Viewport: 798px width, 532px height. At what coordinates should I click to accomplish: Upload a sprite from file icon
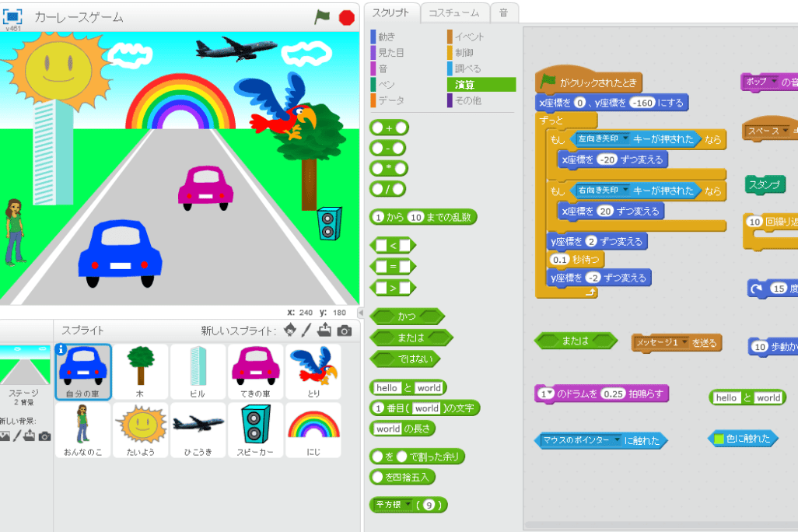pos(325,331)
